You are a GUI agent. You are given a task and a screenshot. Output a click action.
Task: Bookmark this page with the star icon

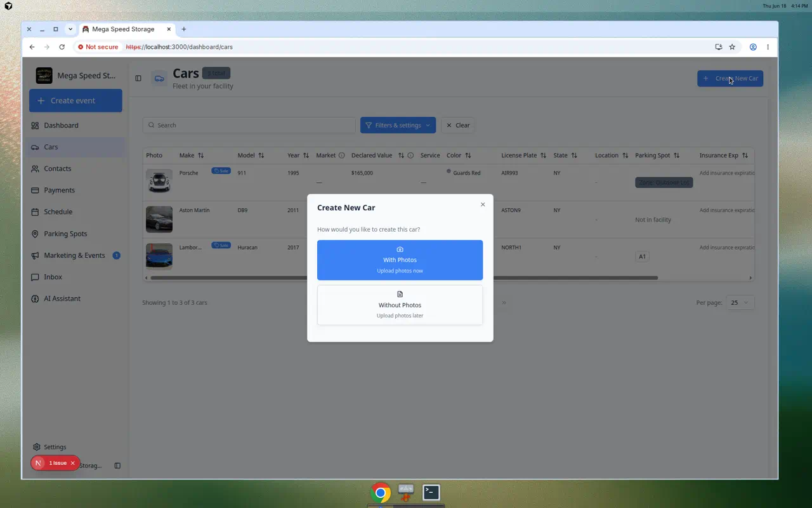coord(732,47)
